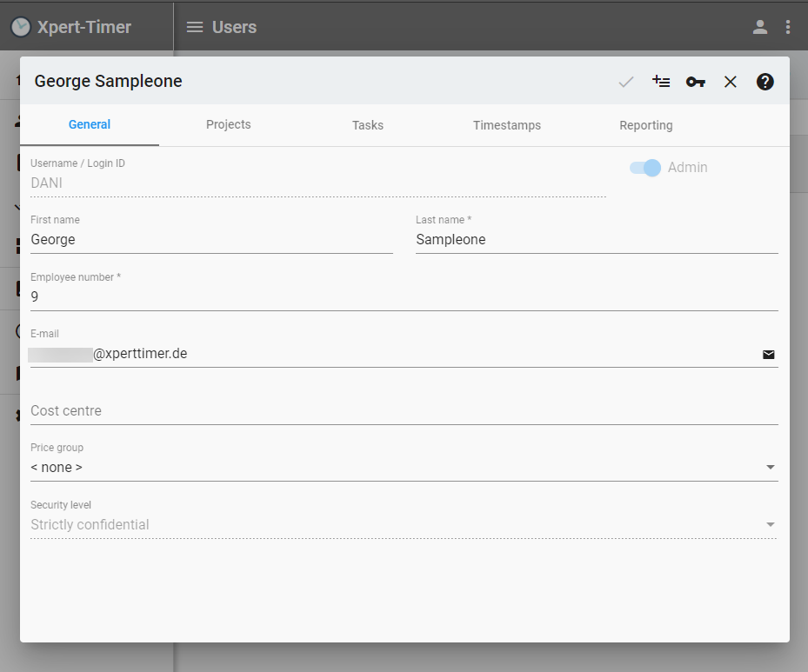Open the hamburger menu beside Users
The image size is (808, 672).
[195, 27]
